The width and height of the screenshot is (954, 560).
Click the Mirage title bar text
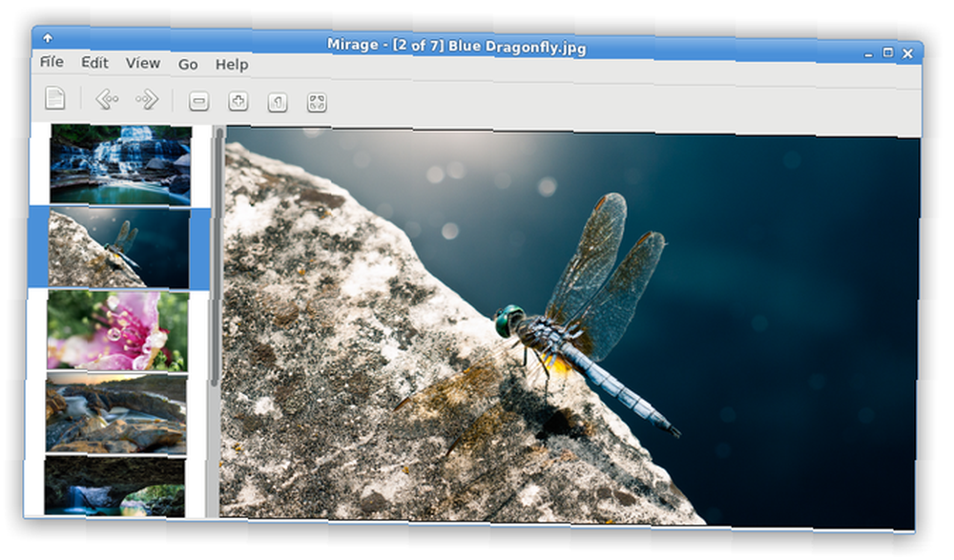click(x=456, y=46)
